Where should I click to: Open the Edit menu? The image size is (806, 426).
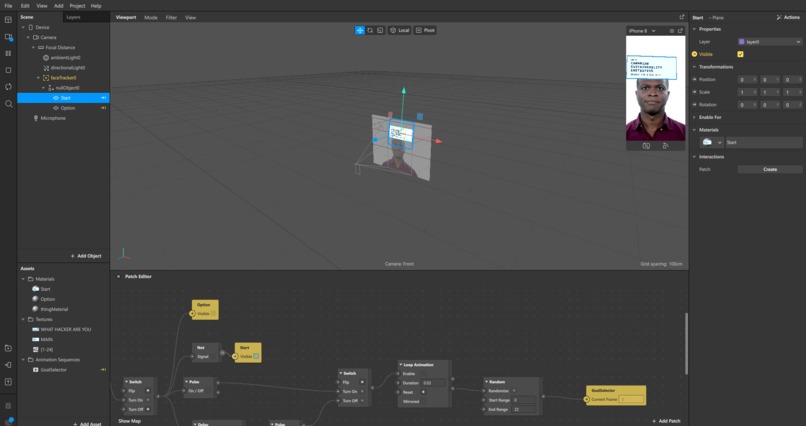tap(25, 6)
